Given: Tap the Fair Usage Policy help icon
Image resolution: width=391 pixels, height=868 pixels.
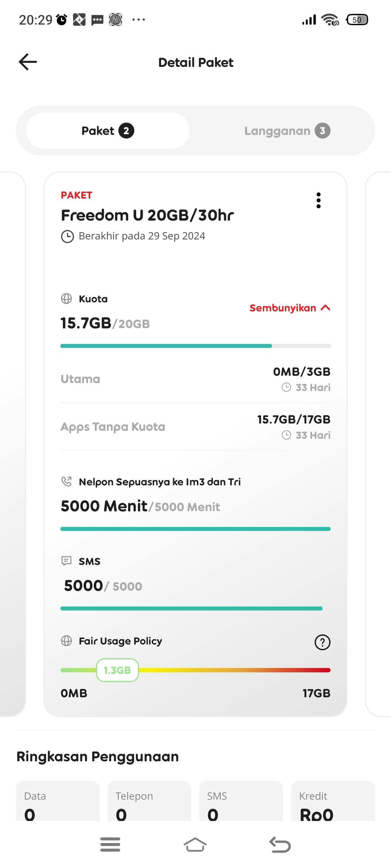Looking at the screenshot, I should (322, 642).
